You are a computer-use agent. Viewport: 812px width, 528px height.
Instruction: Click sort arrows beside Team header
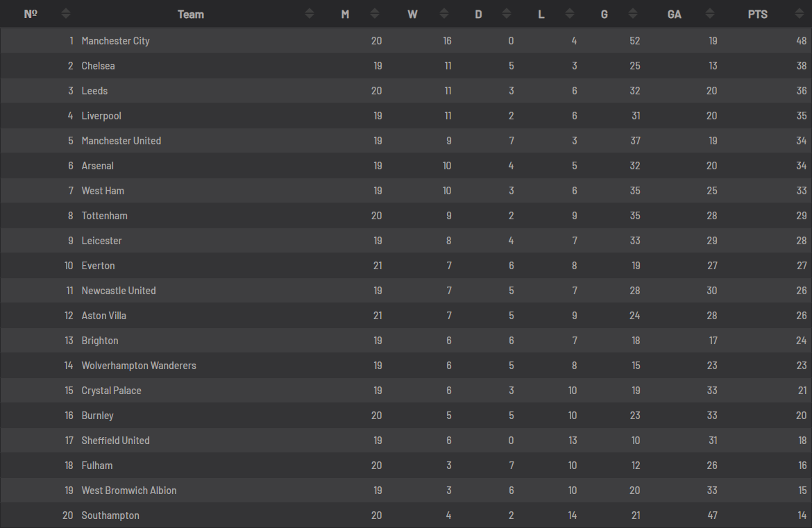(x=309, y=14)
